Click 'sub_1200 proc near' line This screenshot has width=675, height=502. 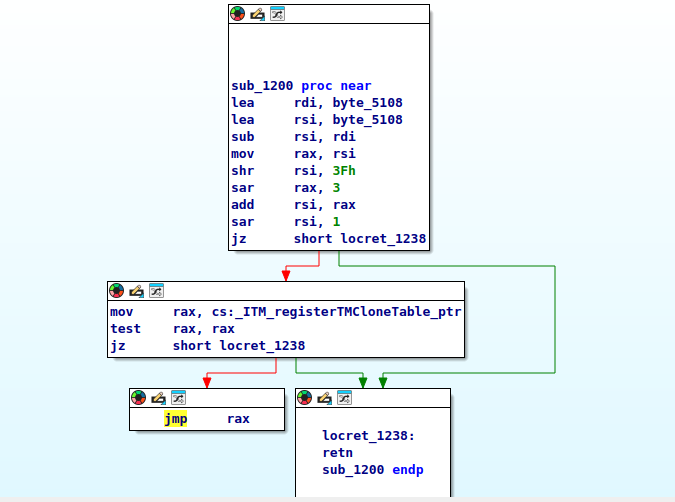pyautogui.click(x=301, y=86)
